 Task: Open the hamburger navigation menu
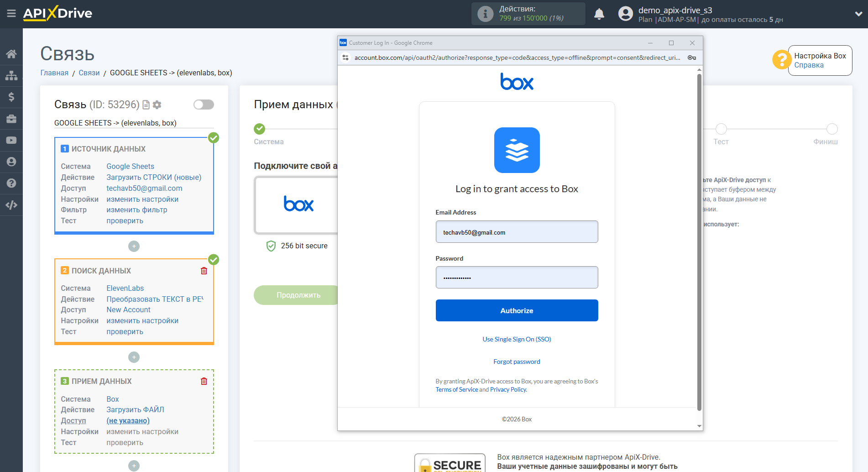pos(11,13)
